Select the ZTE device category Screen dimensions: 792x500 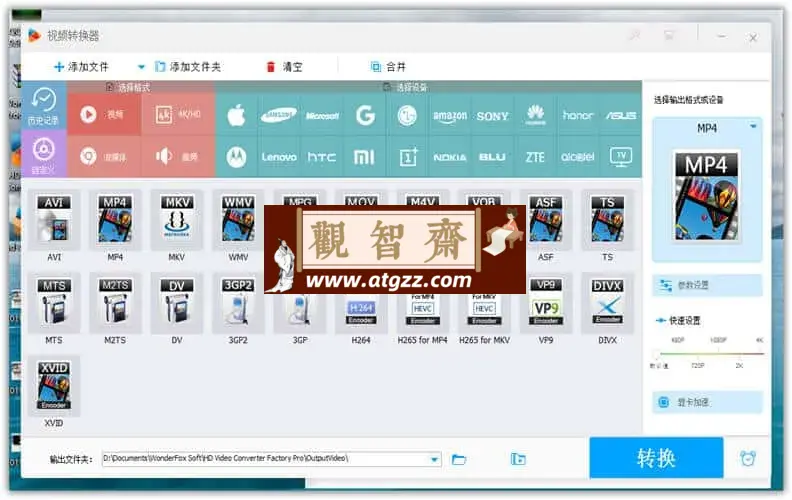coord(535,157)
